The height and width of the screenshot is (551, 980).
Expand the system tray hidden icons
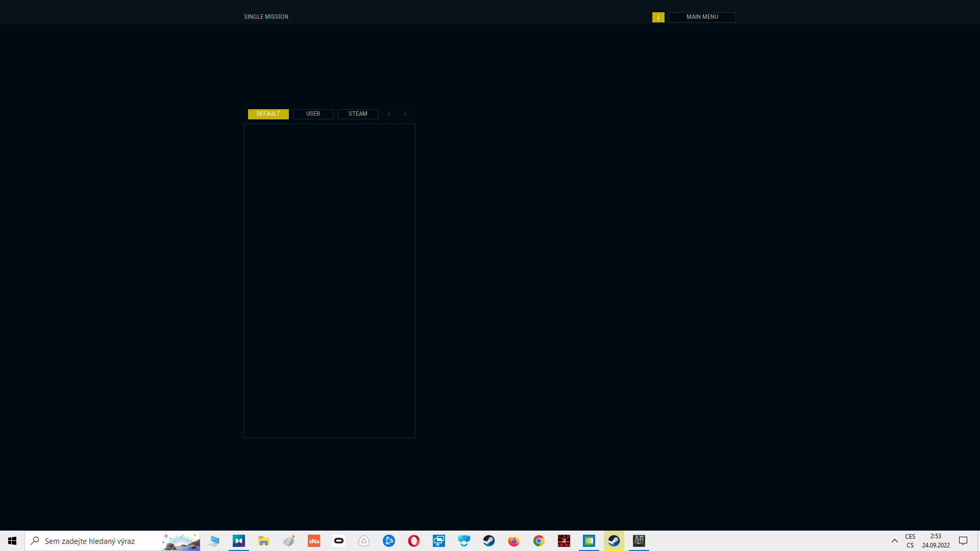click(x=894, y=541)
